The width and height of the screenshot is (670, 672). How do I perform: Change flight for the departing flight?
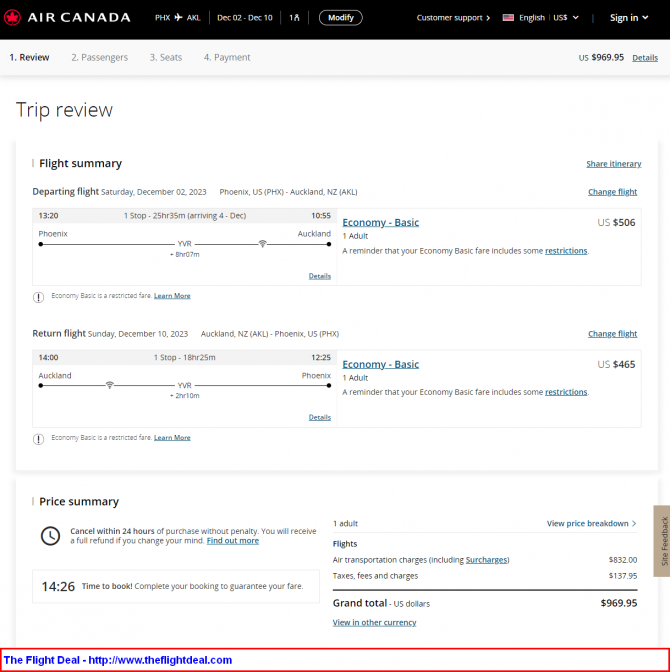(612, 192)
